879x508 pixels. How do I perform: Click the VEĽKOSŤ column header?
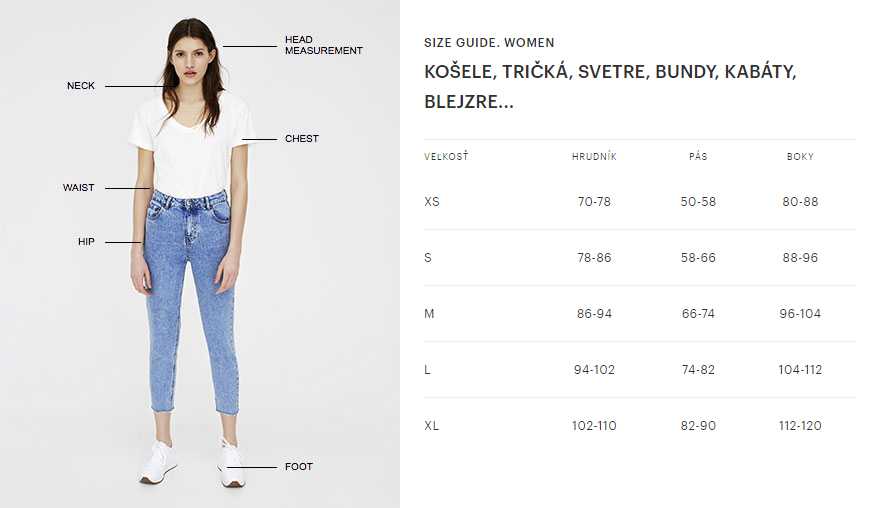coord(446,156)
